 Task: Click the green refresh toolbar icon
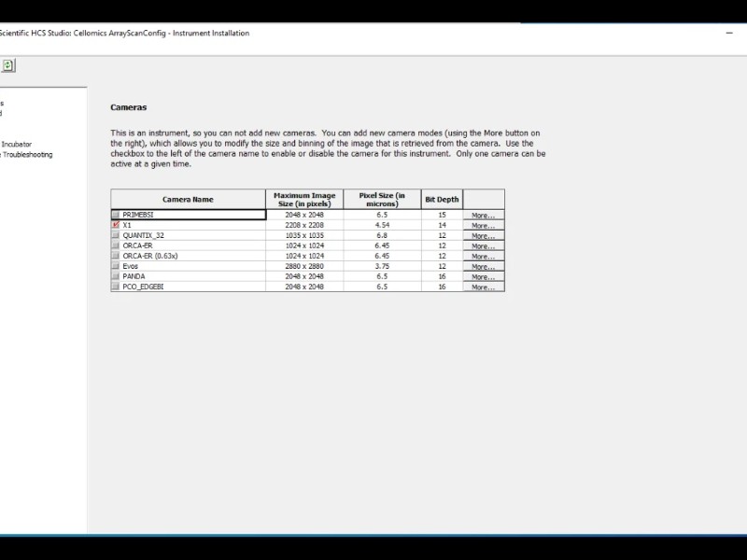click(x=8, y=65)
